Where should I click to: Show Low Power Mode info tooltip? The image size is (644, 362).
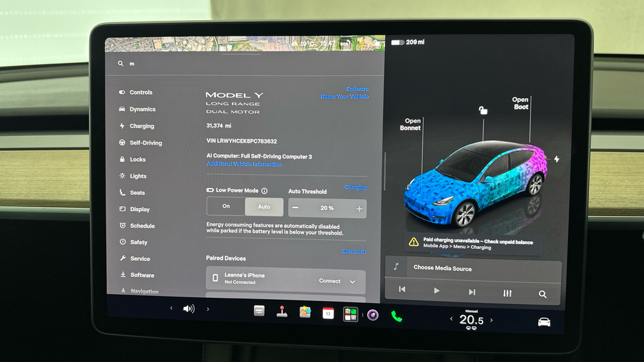tap(265, 191)
